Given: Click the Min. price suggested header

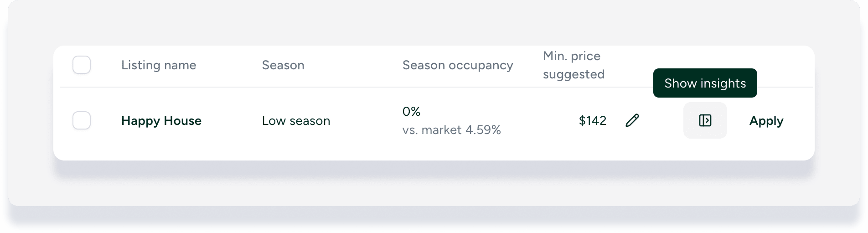Looking at the screenshot, I should point(573,65).
